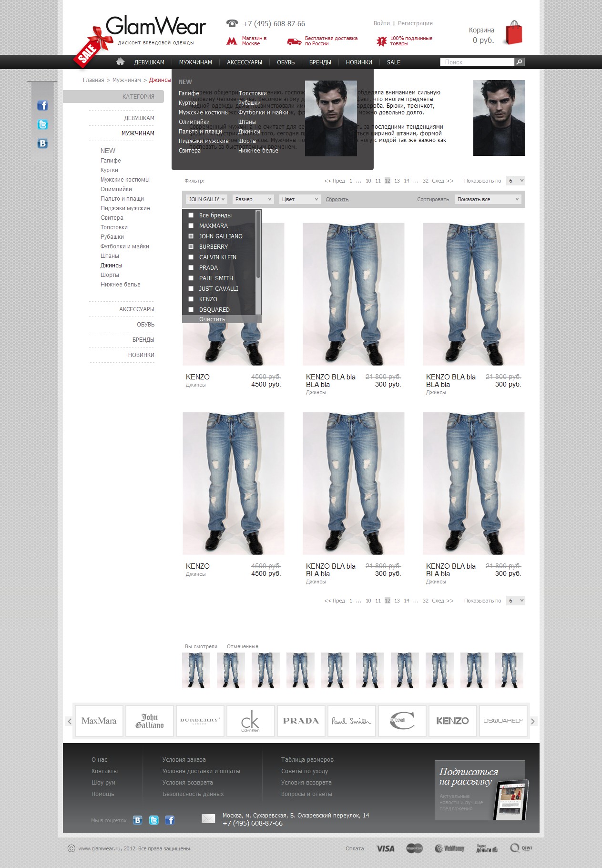Open the 'Отмеченные' tab link
Screen dimensions: 602x868
click(x=243, y=646)
